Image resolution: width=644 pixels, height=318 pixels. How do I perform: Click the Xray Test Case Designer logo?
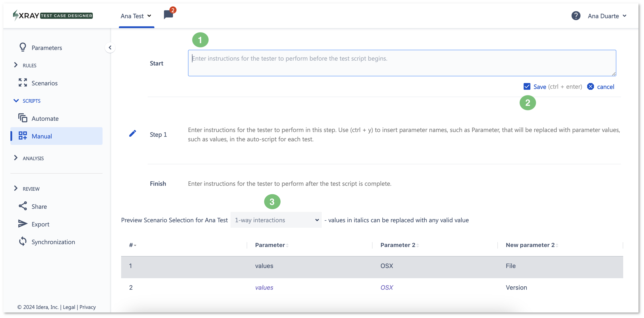pos(53,15)
